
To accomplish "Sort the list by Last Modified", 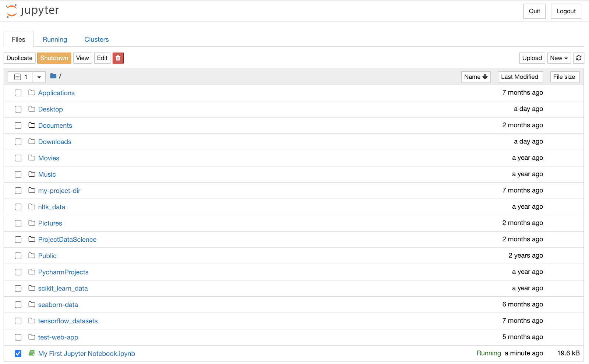I will pyautogui.click(x=520, y=77).
